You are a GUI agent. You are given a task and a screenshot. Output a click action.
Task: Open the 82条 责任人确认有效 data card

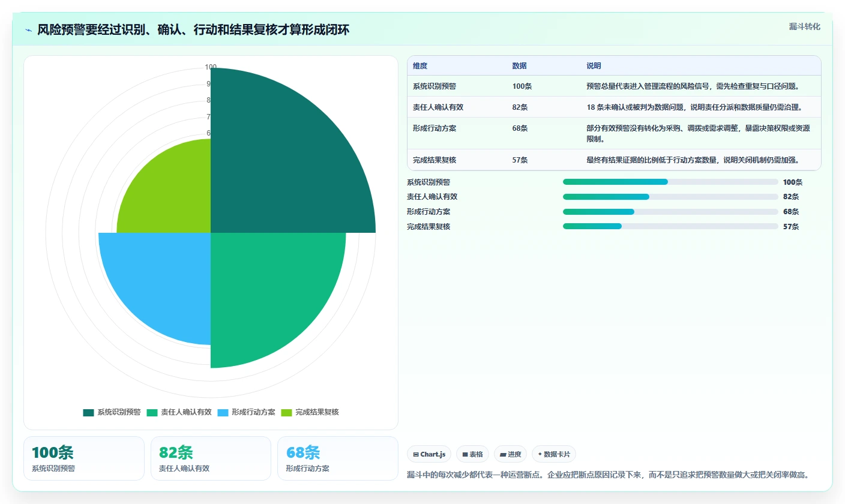tap(211, 458)
